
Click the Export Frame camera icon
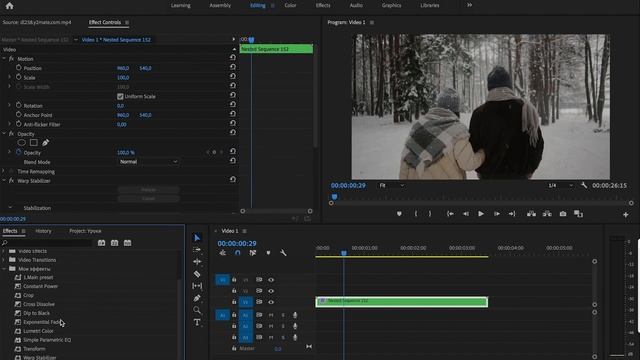(x=563, y=214)
